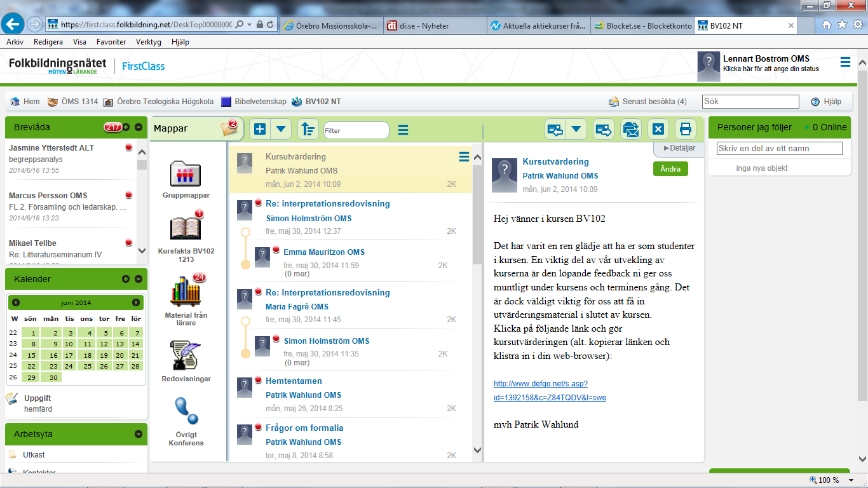The height and width of the screenshot is (488, 868).
Task: Toggle unread flag on Emma Mauritzon reply
Action: (276, 250)
